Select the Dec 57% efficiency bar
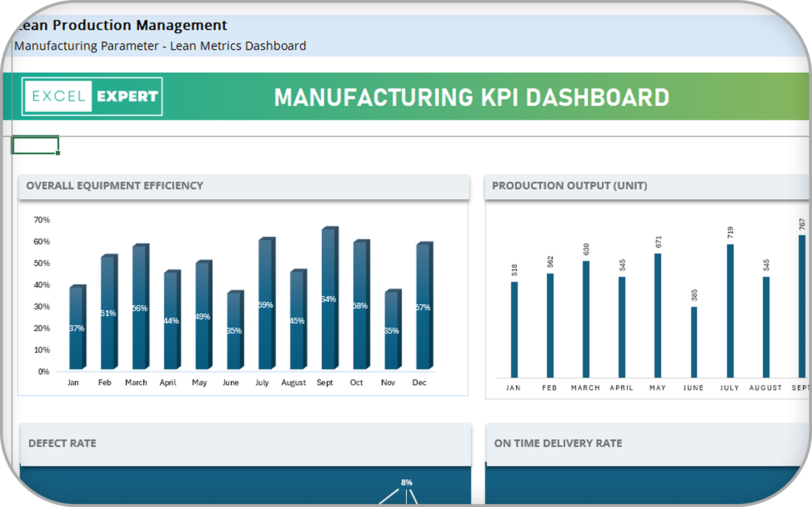This screenshot has width=812, height=507. pos(423,307)
